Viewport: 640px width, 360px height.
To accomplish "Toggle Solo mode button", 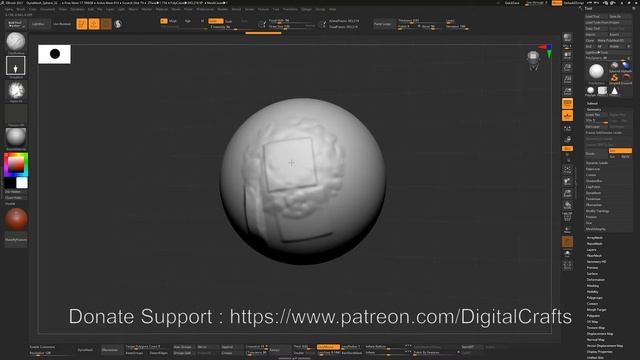I will point(567,254).
